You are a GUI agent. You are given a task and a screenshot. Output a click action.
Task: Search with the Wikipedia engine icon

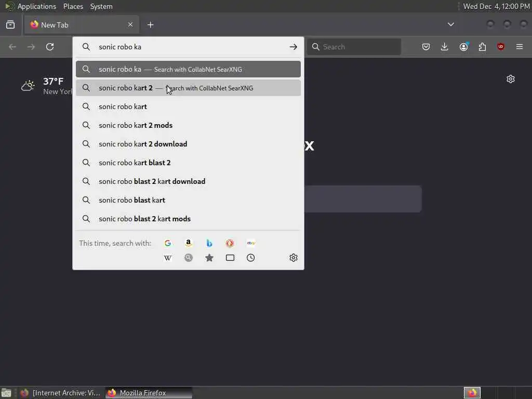(x=168, y=258)
